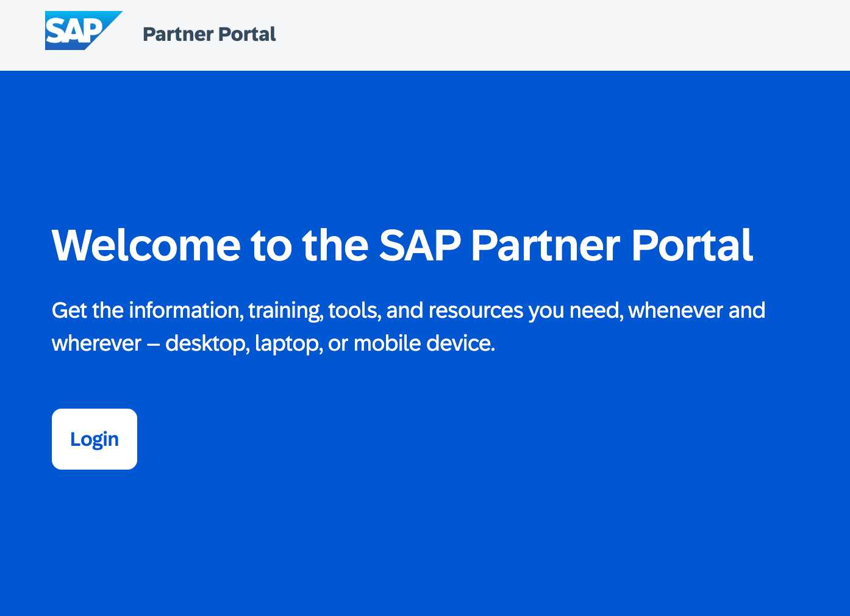The image size is (850, 616).
Task: Click below the Login button on the banner
Action: click(x=94, y=537)
